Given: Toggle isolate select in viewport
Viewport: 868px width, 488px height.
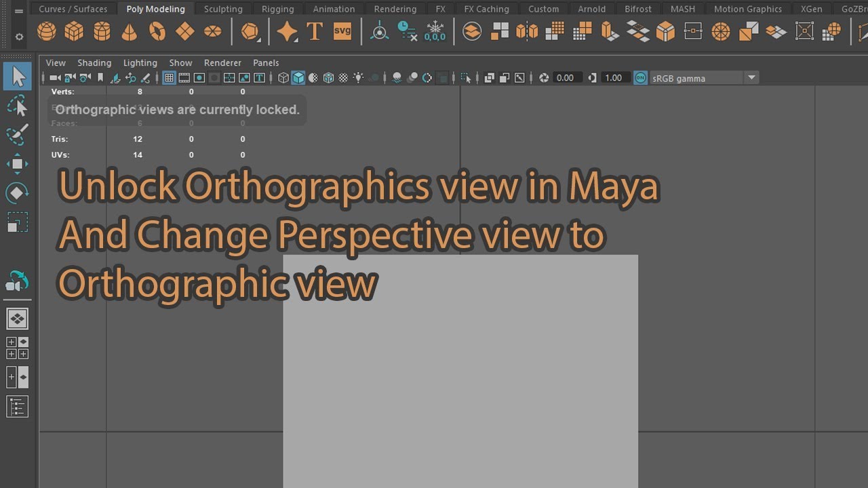Looking at the screenshot, I should (x=467, y=78).
